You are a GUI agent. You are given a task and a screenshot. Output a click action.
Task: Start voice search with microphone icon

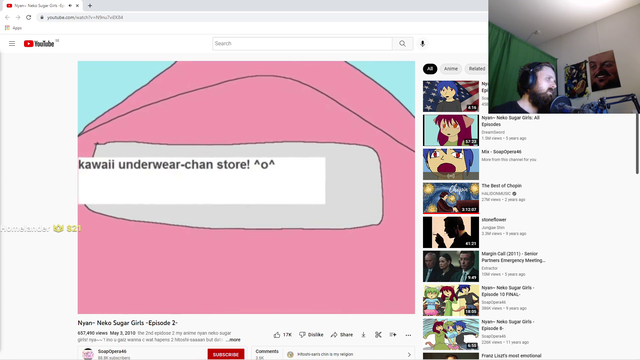pyautogui.click(x=422, y=44)
